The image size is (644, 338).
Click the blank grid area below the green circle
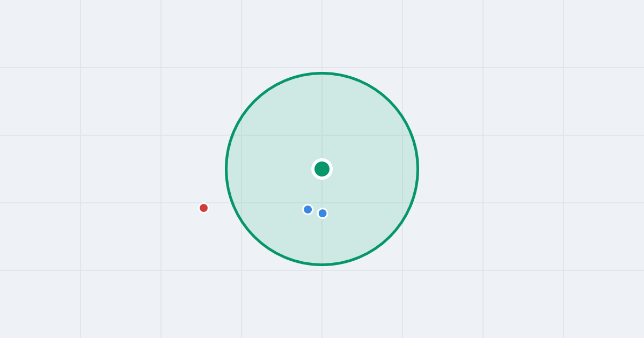pyautogui.click(x=322, y=300)
